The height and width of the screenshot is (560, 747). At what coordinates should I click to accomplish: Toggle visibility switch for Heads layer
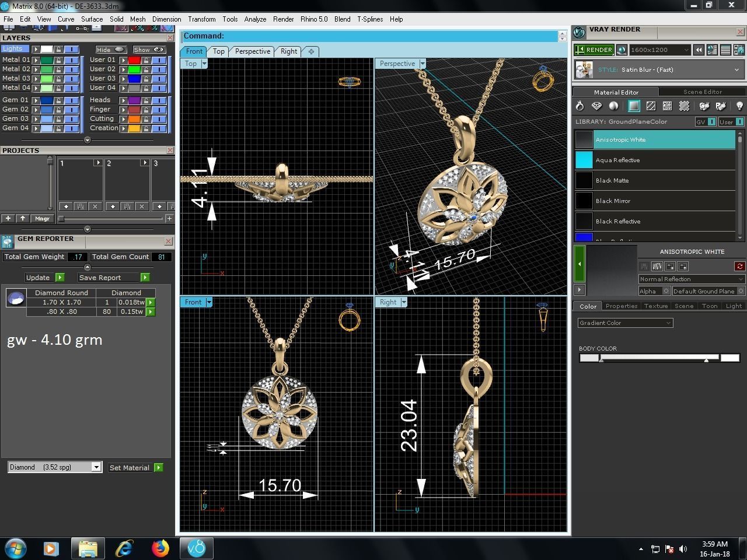pyautogui.click(x=159, y=100)
